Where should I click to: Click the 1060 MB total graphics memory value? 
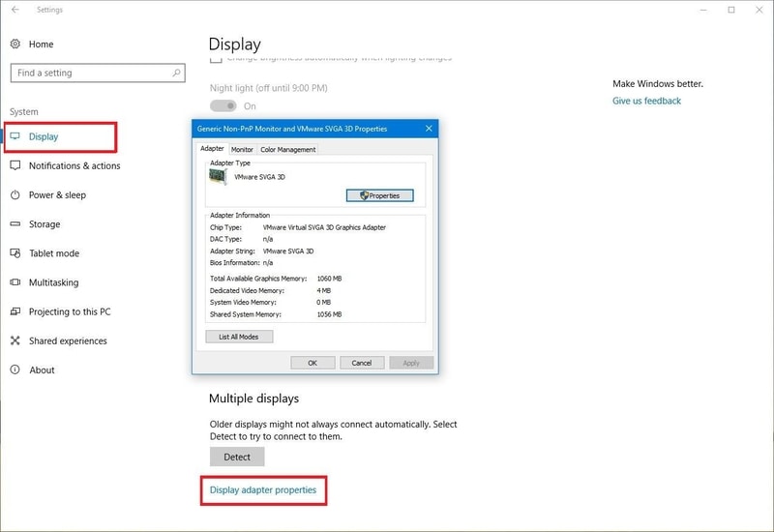tap(329, 279)
